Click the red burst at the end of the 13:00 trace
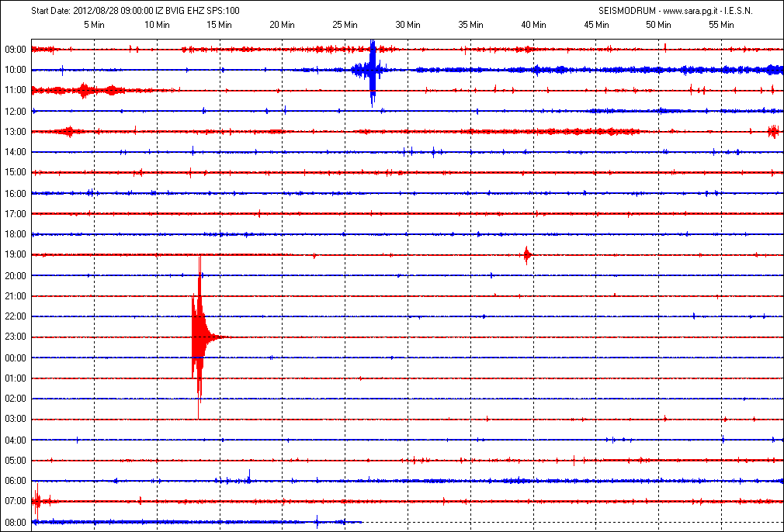 pos(773,131)
